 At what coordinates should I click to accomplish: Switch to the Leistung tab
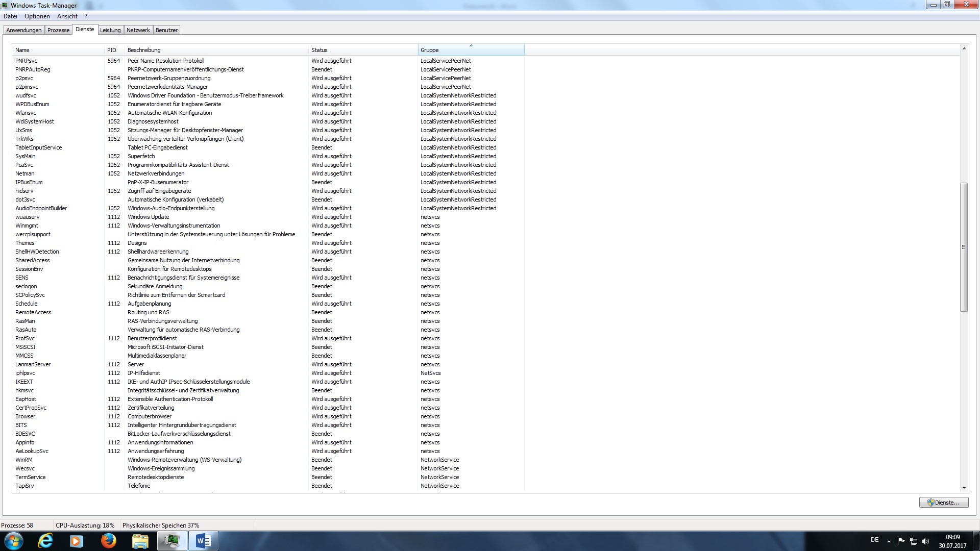click(x=110, y=30)
